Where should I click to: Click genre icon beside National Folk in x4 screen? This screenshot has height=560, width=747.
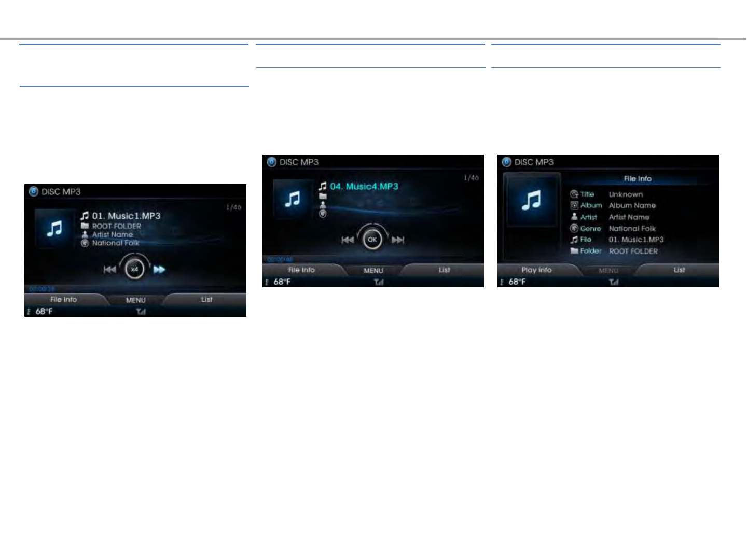click(85, 243)
